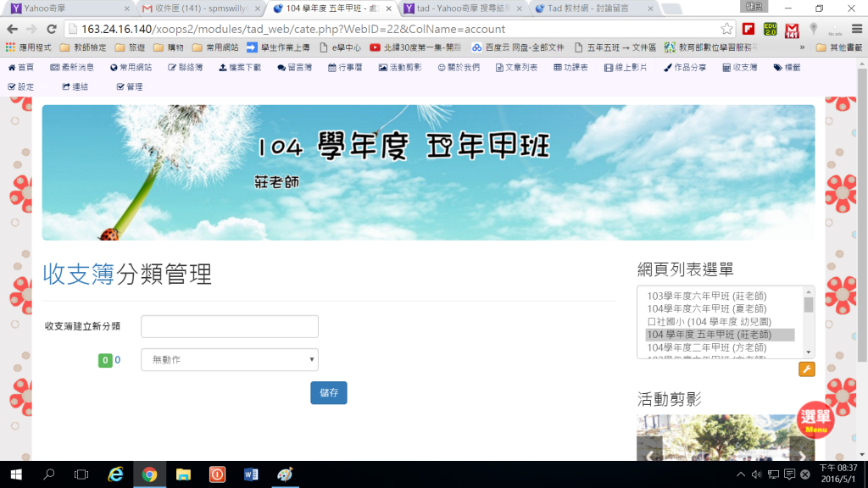Viewport: 868px width, 488px height.
Task: Launch Word from the taskbar
Action: pyautogui.click(x=251, y=474)
